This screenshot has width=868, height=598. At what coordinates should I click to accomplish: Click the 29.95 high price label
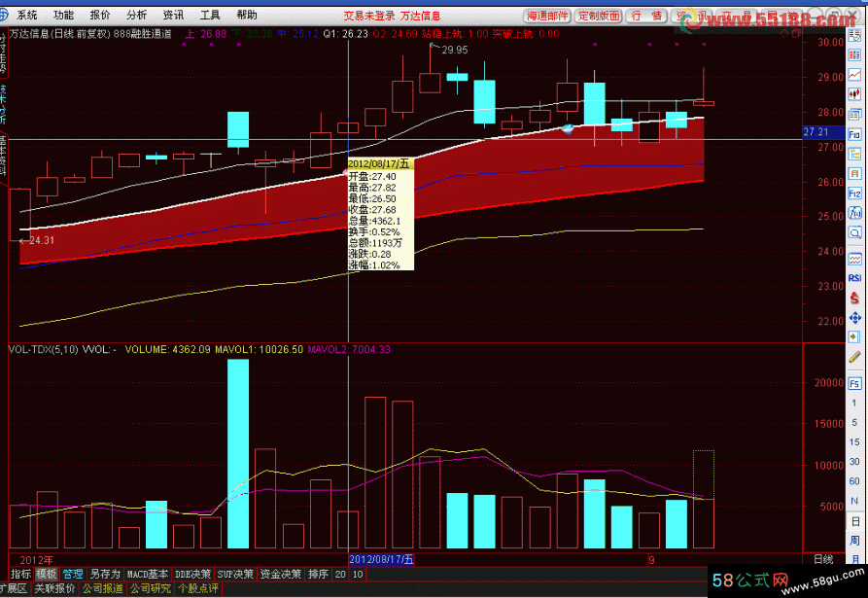tap(455, 50)
